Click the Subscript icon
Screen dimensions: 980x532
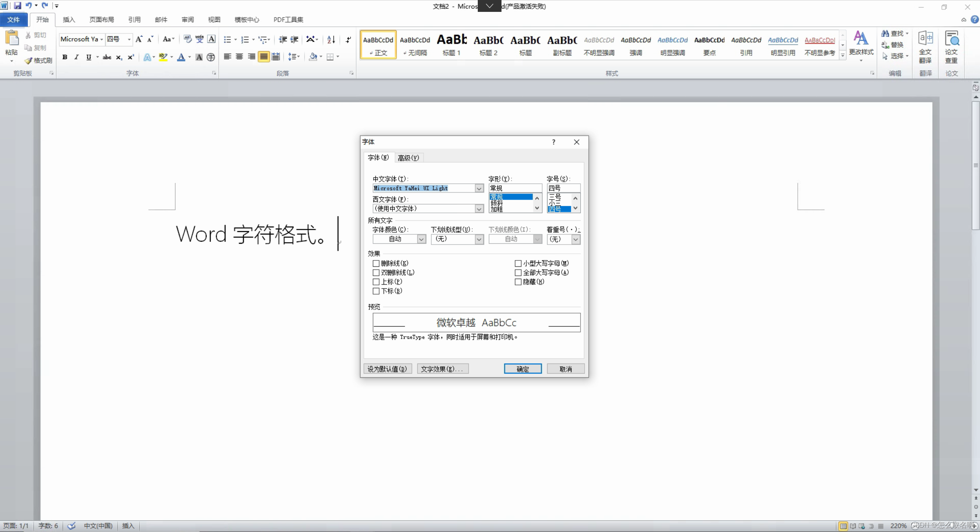point(119,57)
